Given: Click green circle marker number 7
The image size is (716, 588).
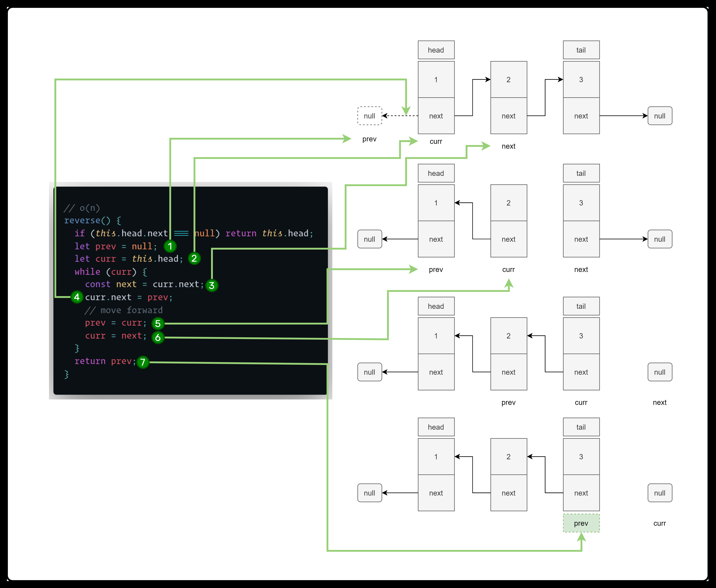Looking at the screenshot, I should click(x=143, y=362).
